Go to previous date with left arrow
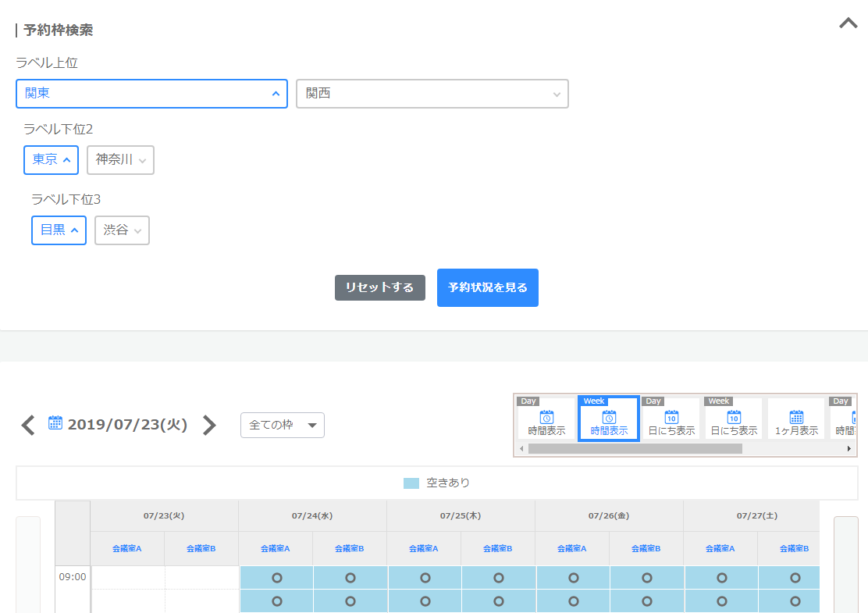 (28, 426)
